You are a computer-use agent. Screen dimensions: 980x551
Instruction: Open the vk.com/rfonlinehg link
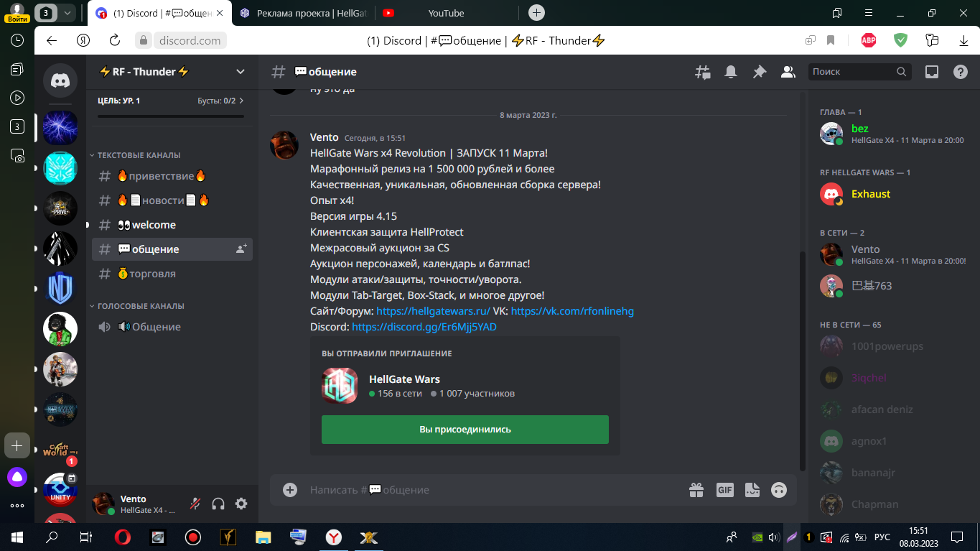[572, 311]
